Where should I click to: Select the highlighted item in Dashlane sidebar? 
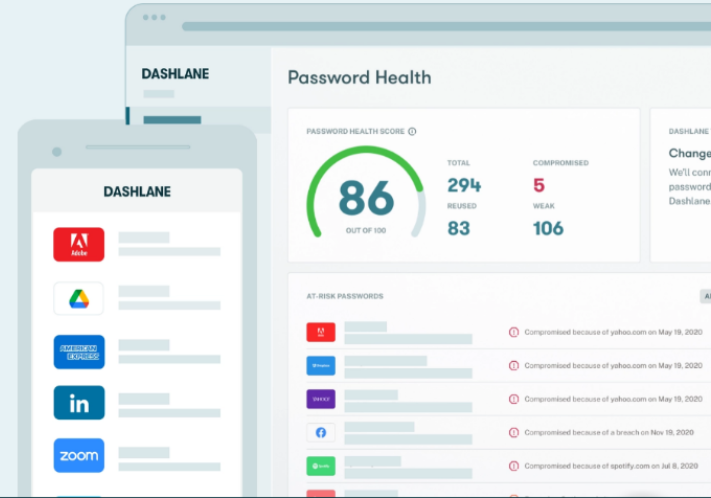[171, 120]
